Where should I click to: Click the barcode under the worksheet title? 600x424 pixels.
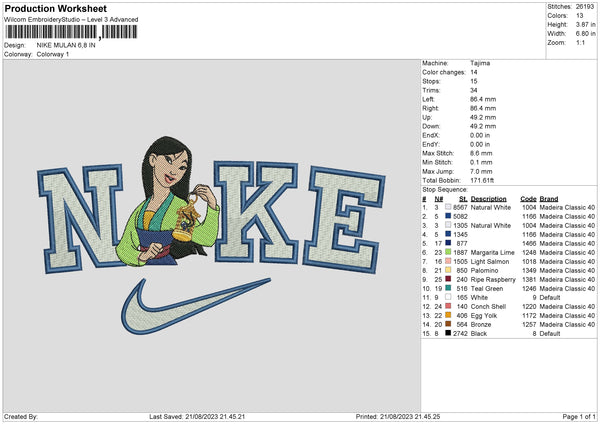[71, 32]
